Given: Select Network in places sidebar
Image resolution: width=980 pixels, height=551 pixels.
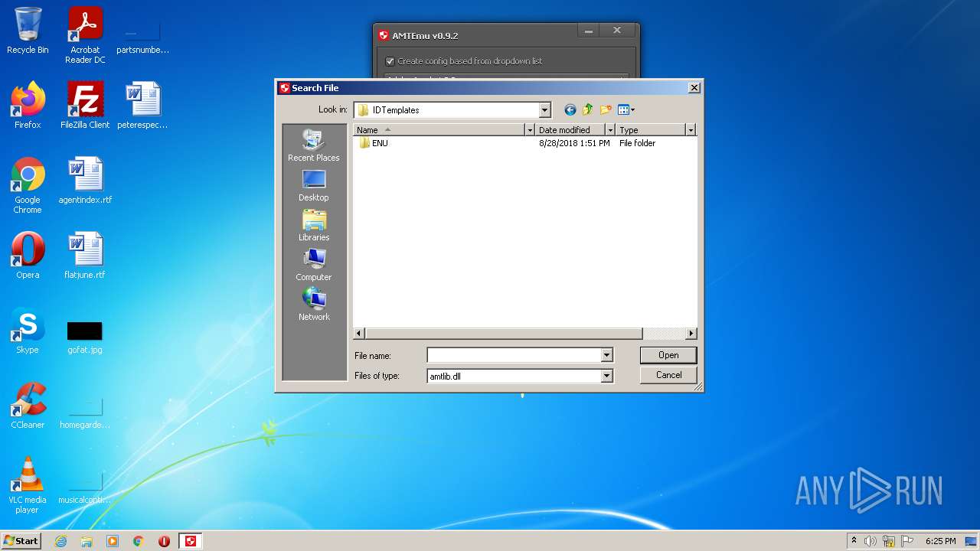Looking at the screenshot, I should pos(314,305).
